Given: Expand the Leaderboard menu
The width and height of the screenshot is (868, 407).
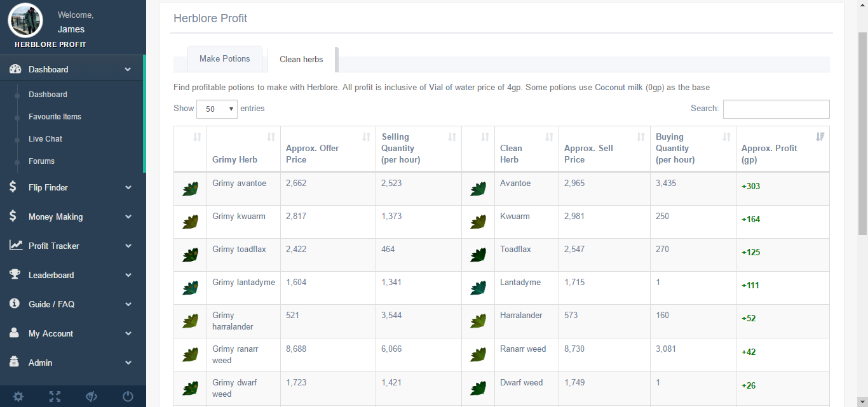Looking at the screenshot, I should point(128,275).
